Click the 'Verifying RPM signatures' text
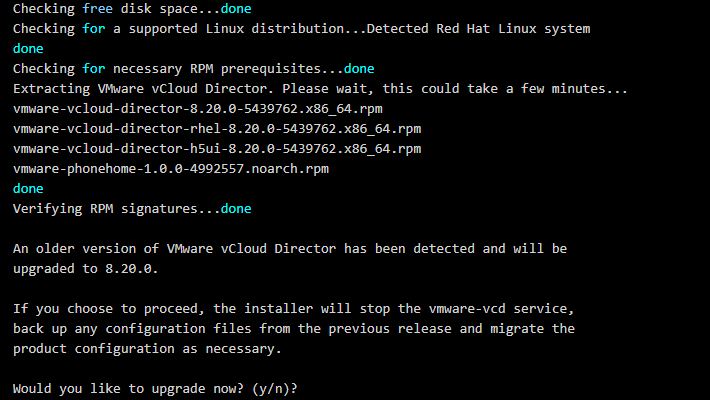 tap(113, 208)
